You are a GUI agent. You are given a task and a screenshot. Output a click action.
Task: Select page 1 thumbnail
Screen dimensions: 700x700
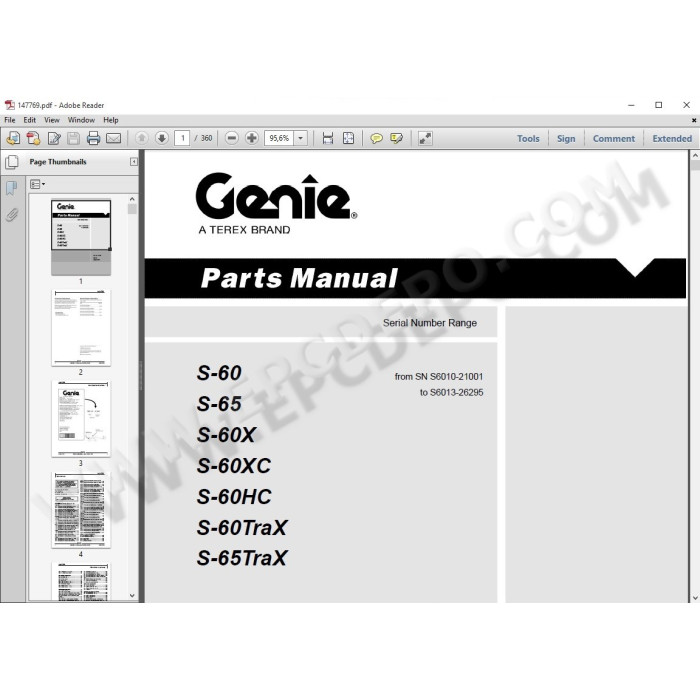point(81,238)
